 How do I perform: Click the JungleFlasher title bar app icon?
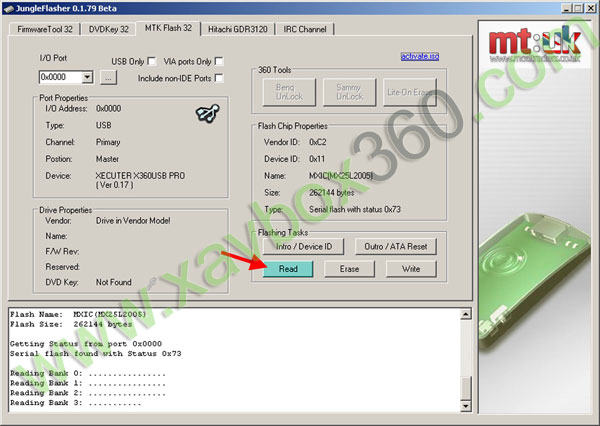coord(8,8)
